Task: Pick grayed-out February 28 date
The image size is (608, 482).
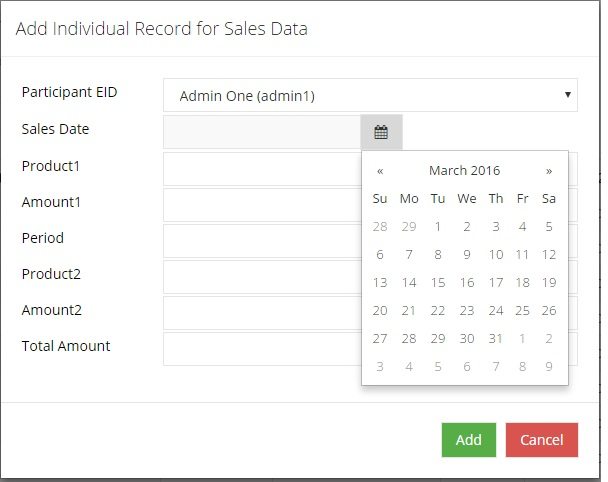Action: click(380, 226)
